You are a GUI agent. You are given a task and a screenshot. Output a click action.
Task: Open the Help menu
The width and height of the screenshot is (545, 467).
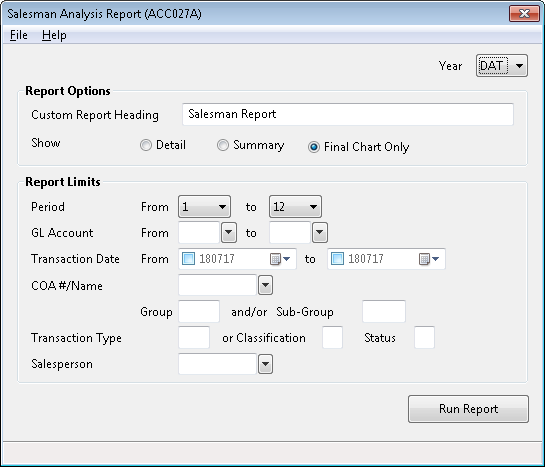click(54, 35)
